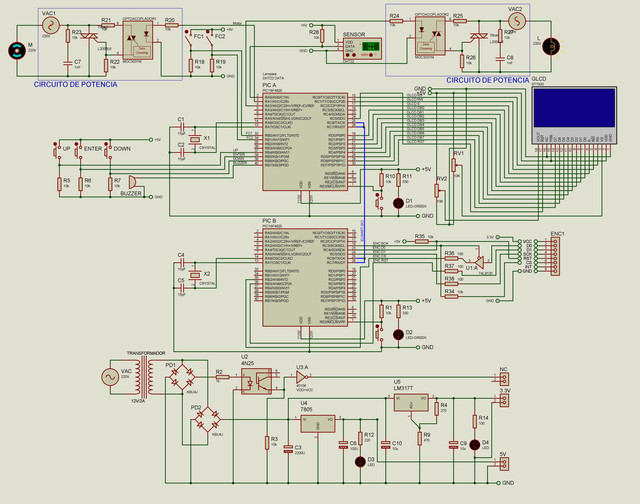
Task: Click the DOWN push button
Action: click(108, 151)
